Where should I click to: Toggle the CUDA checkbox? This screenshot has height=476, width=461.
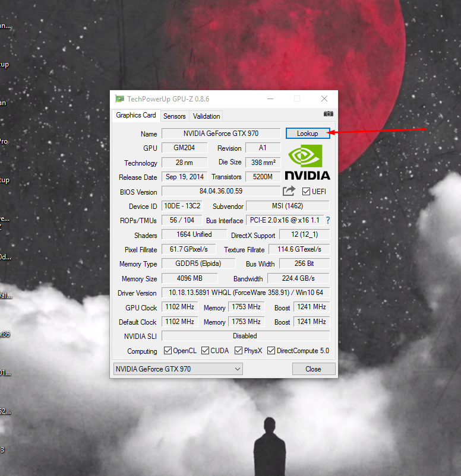(x=205, y=351)
